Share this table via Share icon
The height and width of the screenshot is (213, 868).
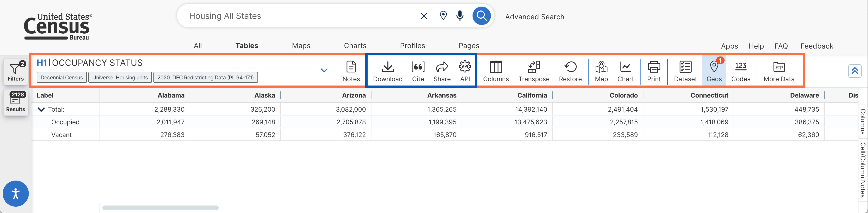(442, 71)
